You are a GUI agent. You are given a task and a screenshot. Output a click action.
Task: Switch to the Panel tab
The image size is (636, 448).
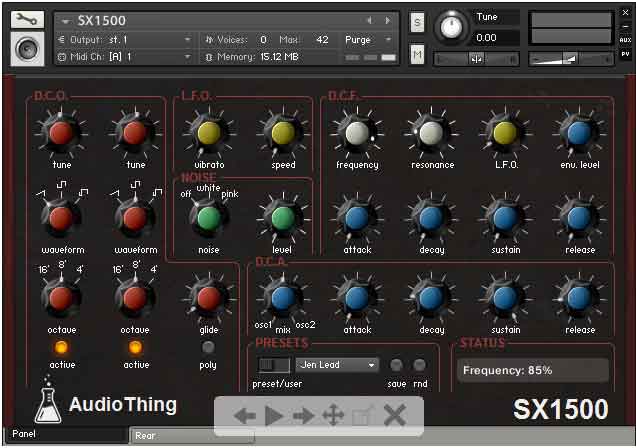(67, 434)
